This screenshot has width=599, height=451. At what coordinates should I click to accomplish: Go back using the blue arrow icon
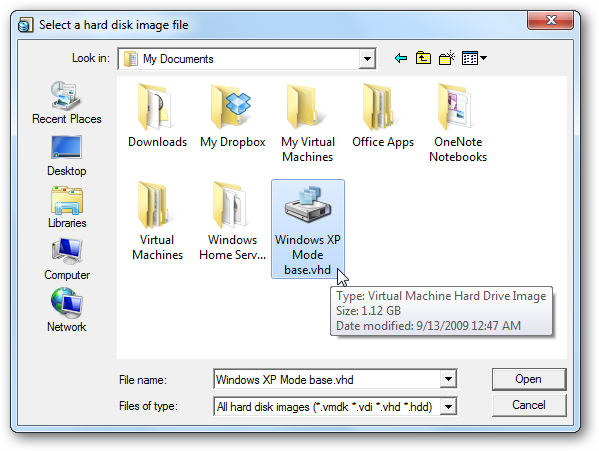click(400, 58)
